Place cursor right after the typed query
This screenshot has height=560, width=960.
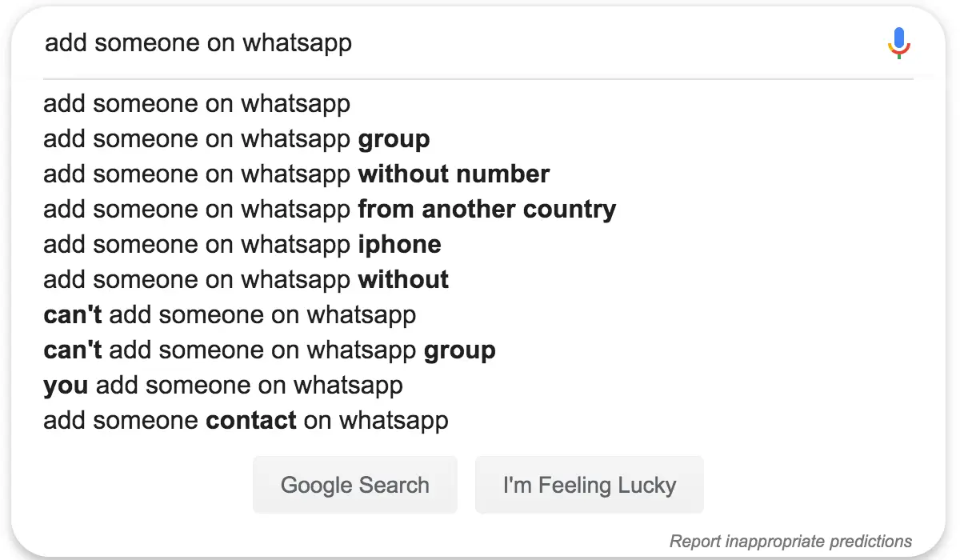pos(354,42)
